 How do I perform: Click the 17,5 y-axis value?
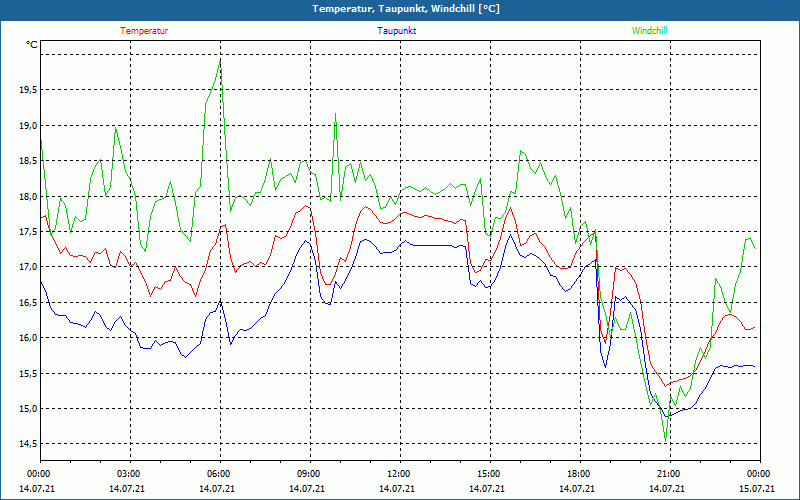tap(28, 232)
